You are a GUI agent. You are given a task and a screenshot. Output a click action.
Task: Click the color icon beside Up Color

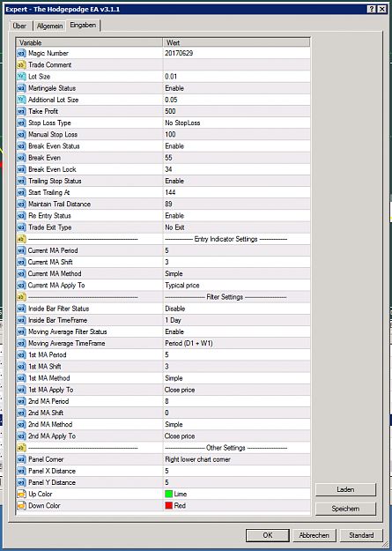coord(21,494)
